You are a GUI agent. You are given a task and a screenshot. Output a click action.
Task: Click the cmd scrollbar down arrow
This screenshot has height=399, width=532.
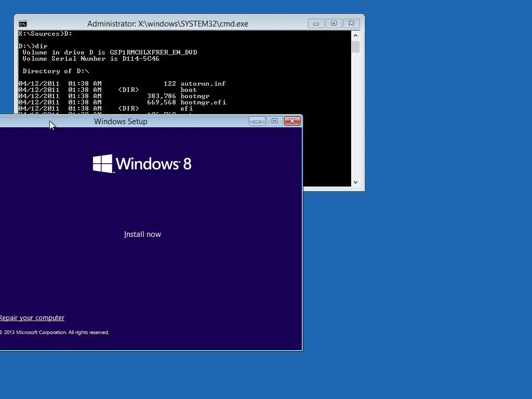[x=355, y=182]
